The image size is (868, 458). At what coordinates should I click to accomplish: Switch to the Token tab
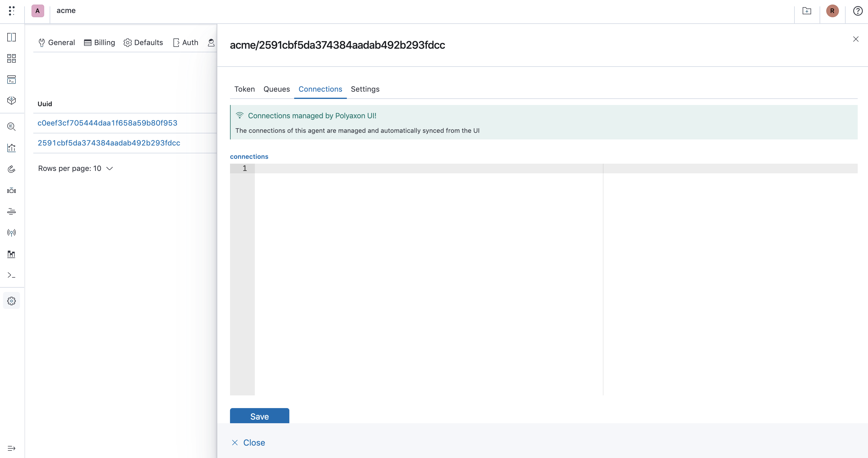click(x=245, y=89)
